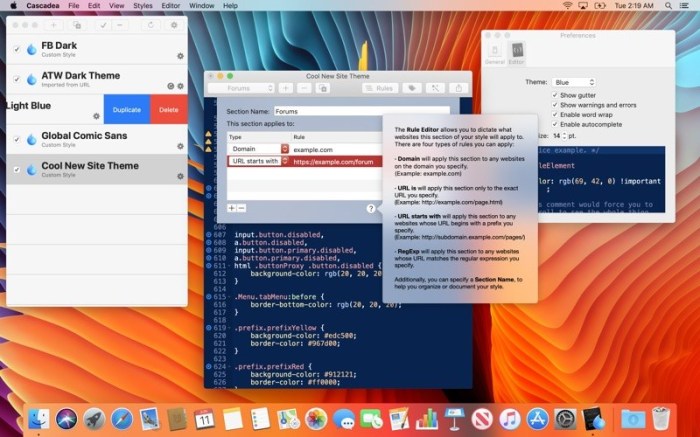Click the refresh icon in styles toolbar

pos(151,24)
